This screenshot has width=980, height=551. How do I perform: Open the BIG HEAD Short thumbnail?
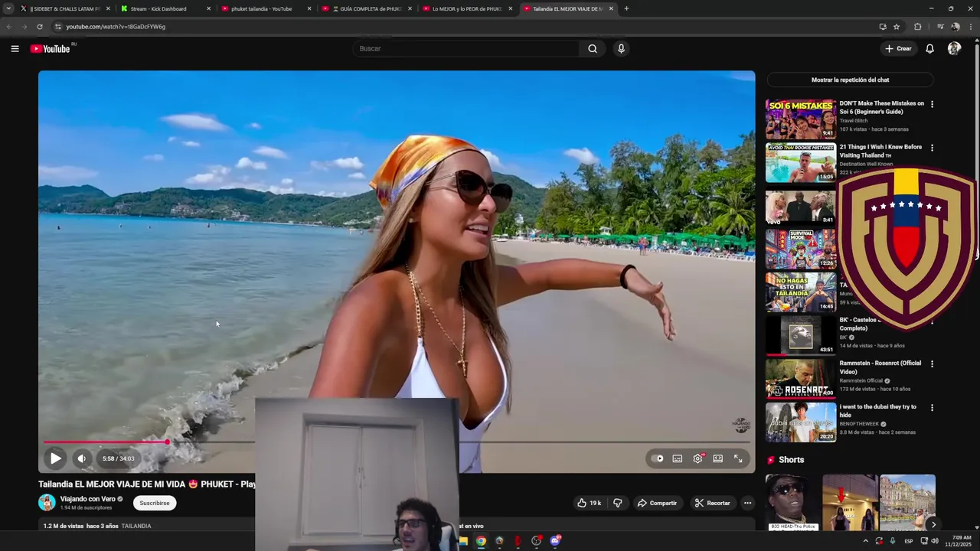(792, 503)
